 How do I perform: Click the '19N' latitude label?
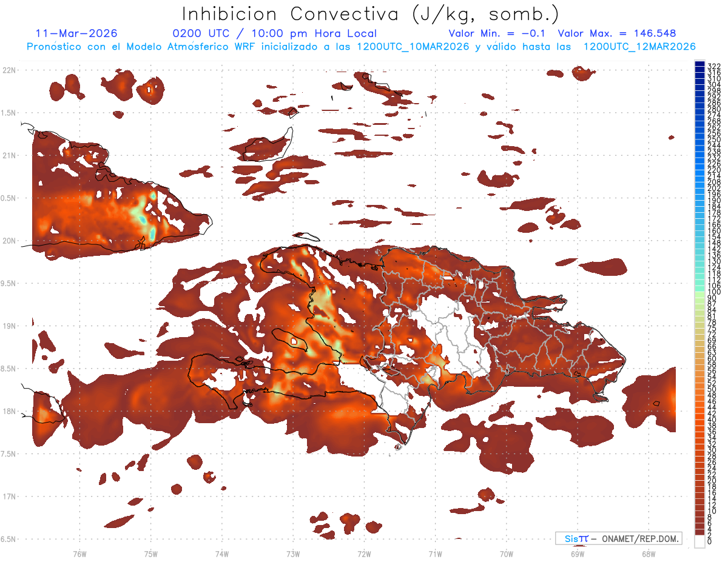coord(9,326)
